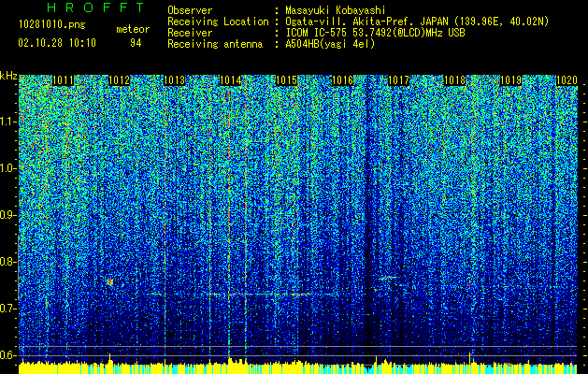Click the 0.8 frequency axis label

pyautogui.click(x=7, y=262)
